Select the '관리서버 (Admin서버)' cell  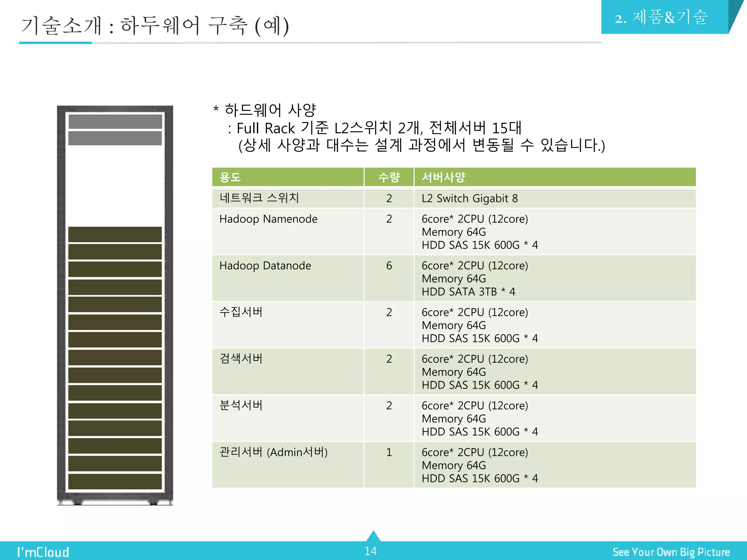point(288,464)
